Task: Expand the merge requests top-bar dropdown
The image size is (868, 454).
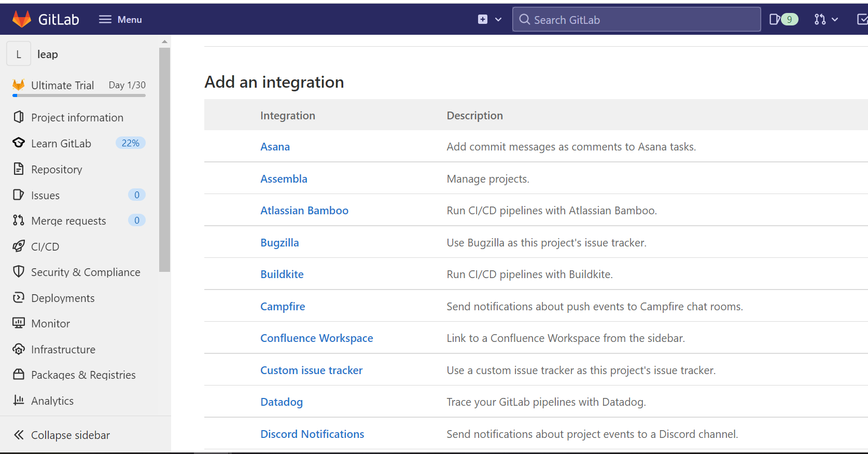Action: [826, 19]
